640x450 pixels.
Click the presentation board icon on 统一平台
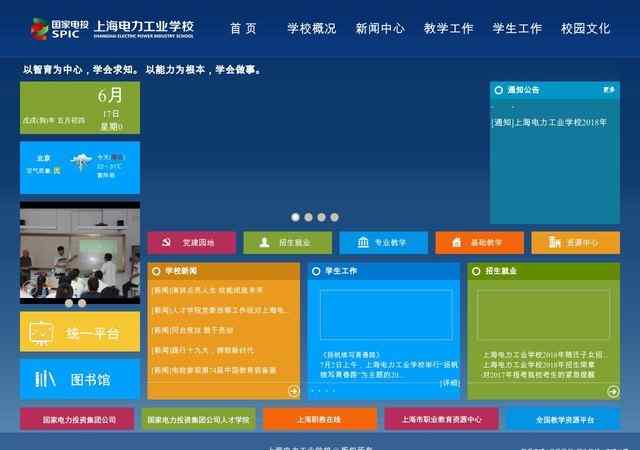41,333
